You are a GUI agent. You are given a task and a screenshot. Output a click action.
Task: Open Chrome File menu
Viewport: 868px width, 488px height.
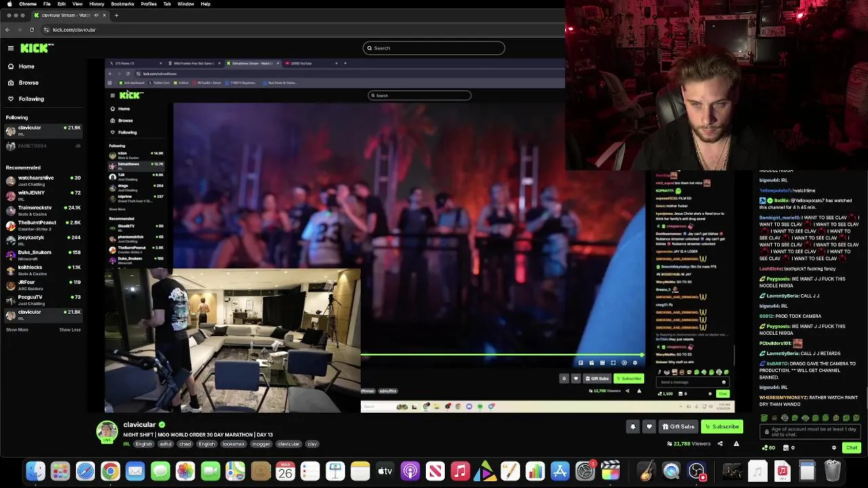click(x=47, y=4)
